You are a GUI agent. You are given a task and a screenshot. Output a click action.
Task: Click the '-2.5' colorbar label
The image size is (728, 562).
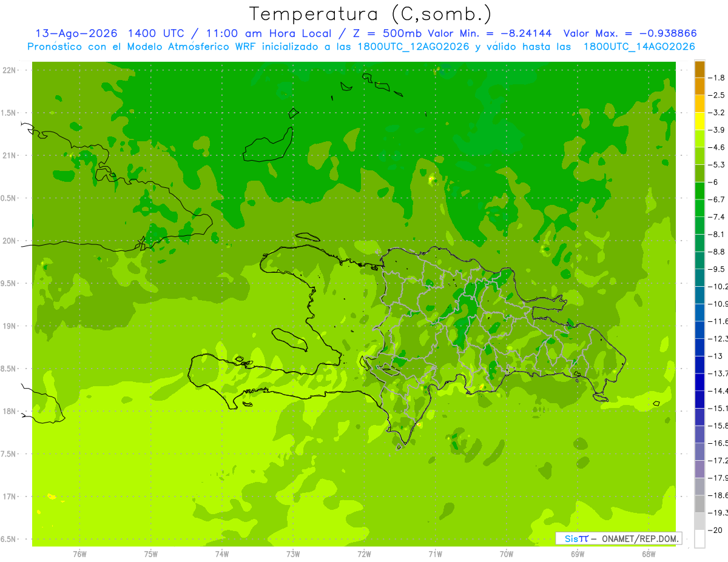(716, 95)
